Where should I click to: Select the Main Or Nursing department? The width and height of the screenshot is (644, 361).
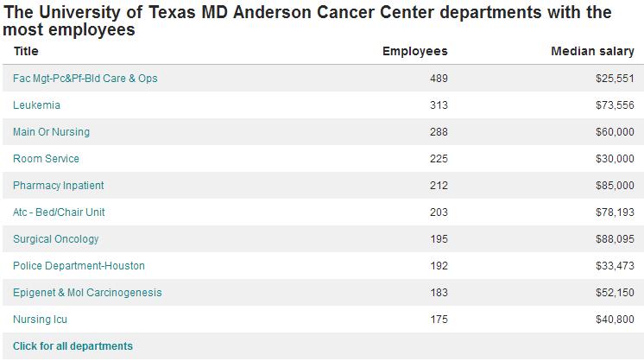(x=51, y=132)
